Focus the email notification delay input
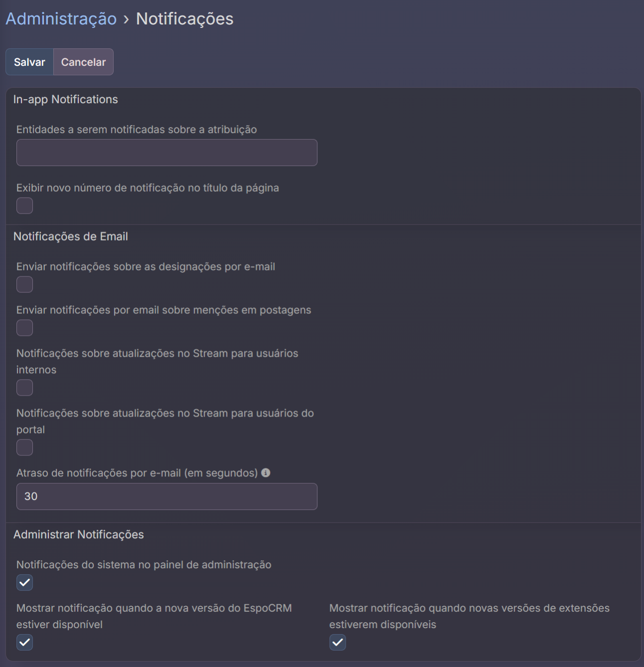 click(167, 496)
